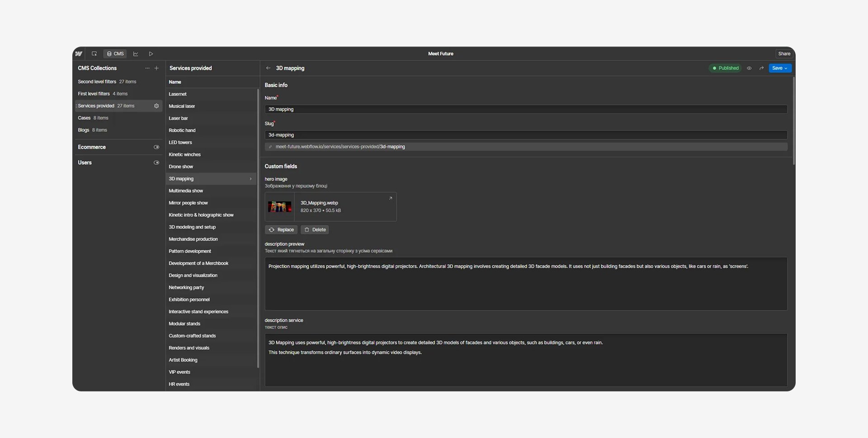Select the Lasernet item
This screenshot has height=438, width=868.
click(x=211, y=94)
